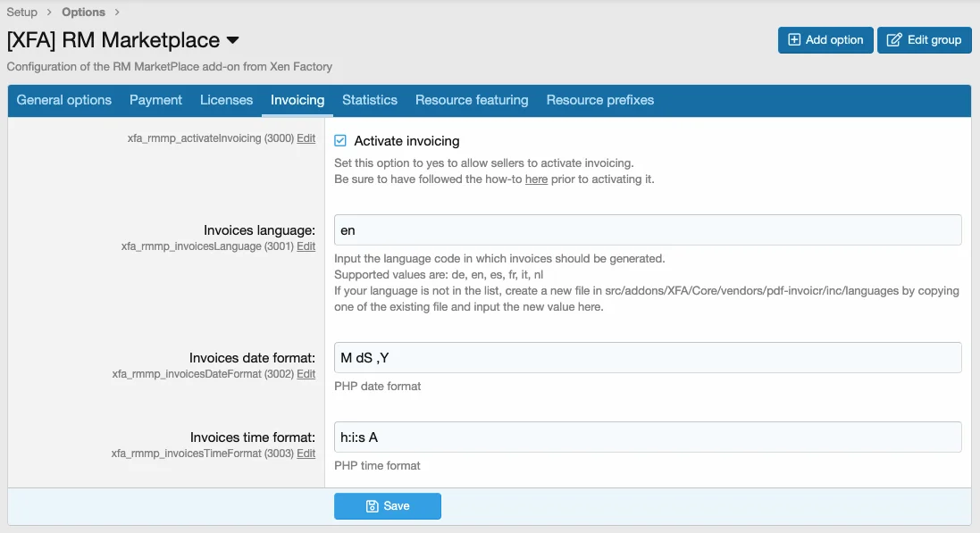This screenshot has width=980, height=533.
Task: Click the plus icon in Add option
Action: (794, 40)
